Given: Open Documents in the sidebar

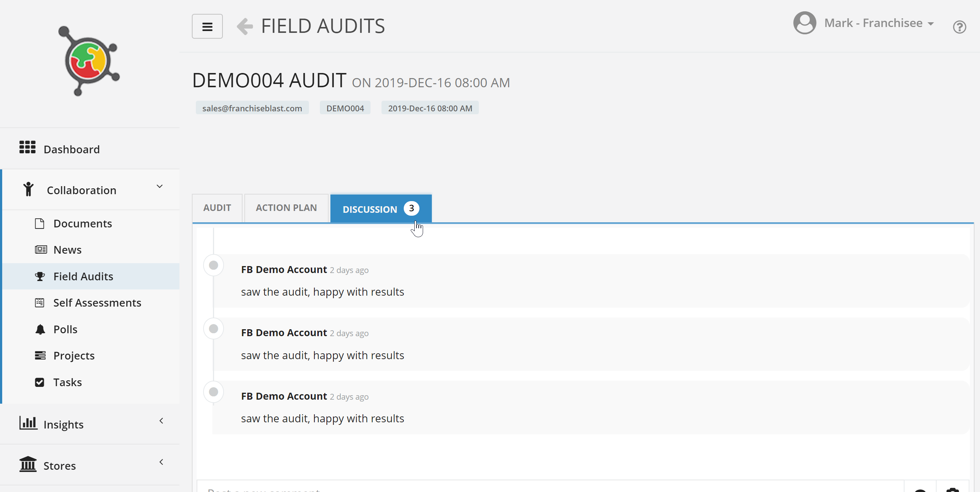Looking at the screenshot, I should point(82,223).
